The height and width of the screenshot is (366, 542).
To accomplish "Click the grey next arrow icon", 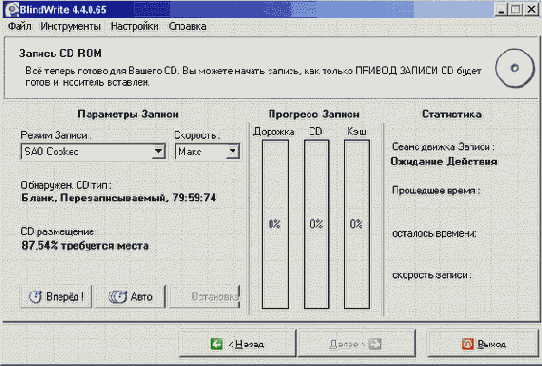I will (x=375, y=344).
